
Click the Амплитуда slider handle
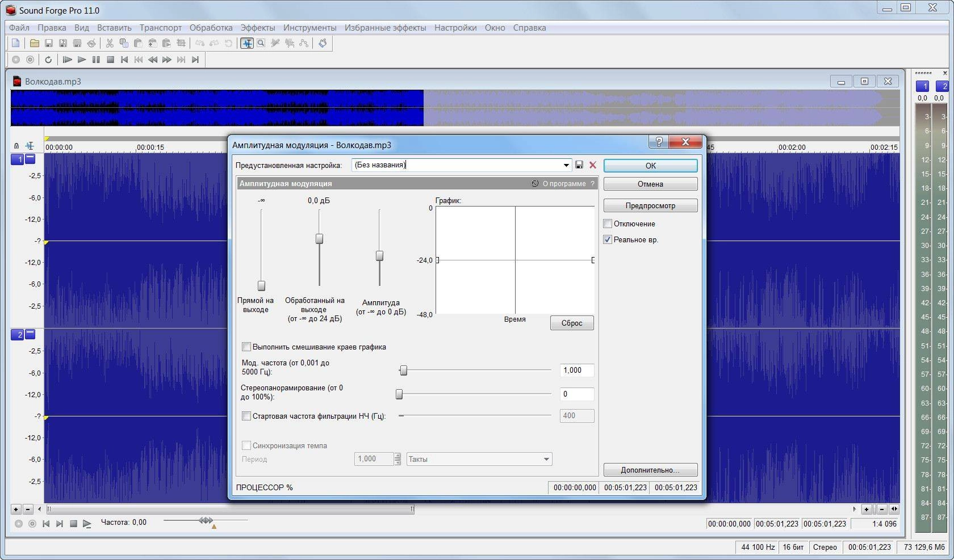point(379,256)
